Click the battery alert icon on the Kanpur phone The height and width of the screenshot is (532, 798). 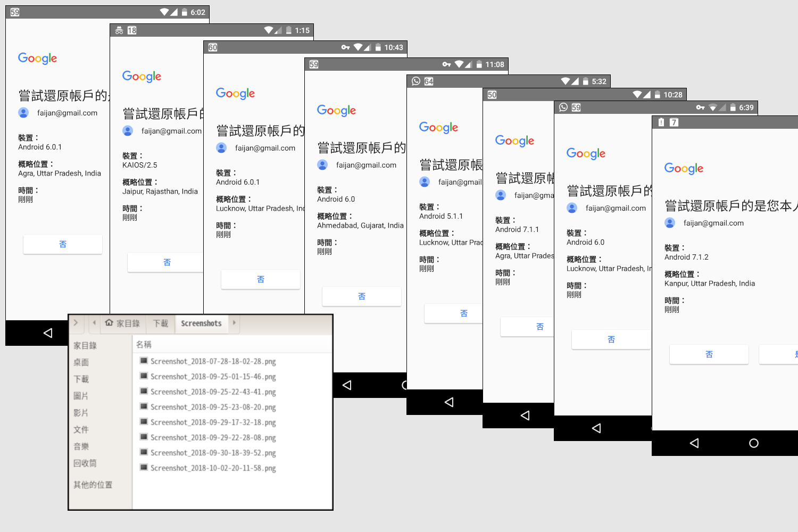pyautogui.click(x=661, y=122)
